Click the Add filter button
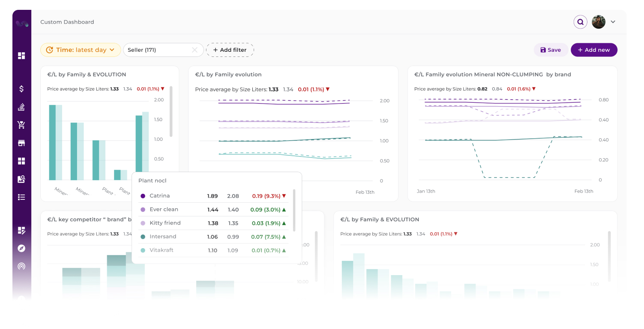Screen dimensions: 644x329 (x=230, y=50)
